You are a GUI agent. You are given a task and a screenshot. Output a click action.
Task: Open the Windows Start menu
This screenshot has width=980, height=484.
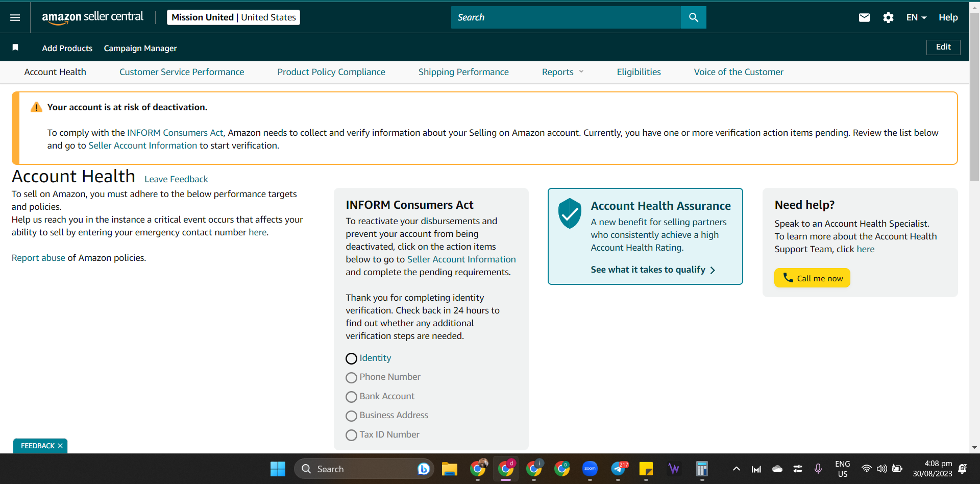click(278, 469)
